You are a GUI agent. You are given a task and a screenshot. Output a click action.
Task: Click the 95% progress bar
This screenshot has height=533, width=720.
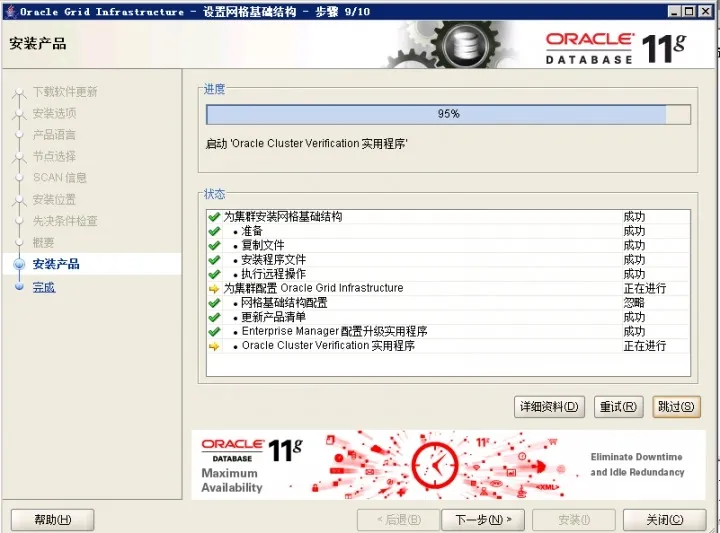coord(448,114)
